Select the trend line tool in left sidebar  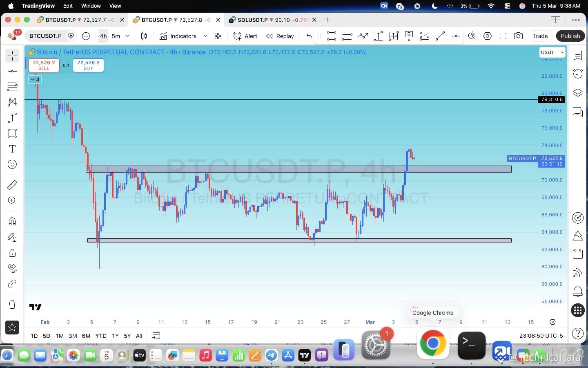tap(12, 71)
